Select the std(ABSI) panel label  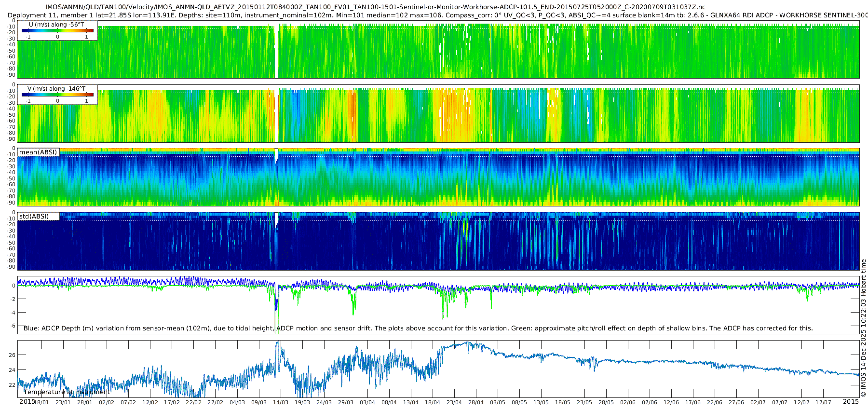(x=34, y=216)
